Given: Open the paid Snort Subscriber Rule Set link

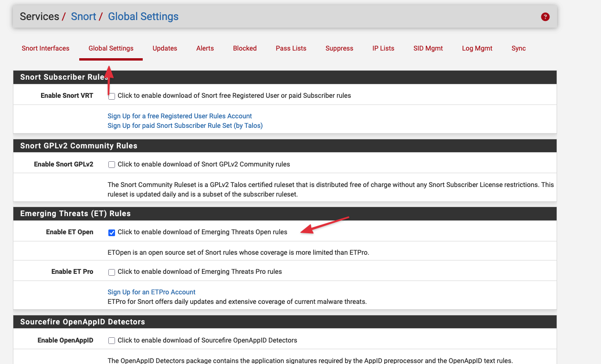Looking at the screenshot, I should click(185, 125).
